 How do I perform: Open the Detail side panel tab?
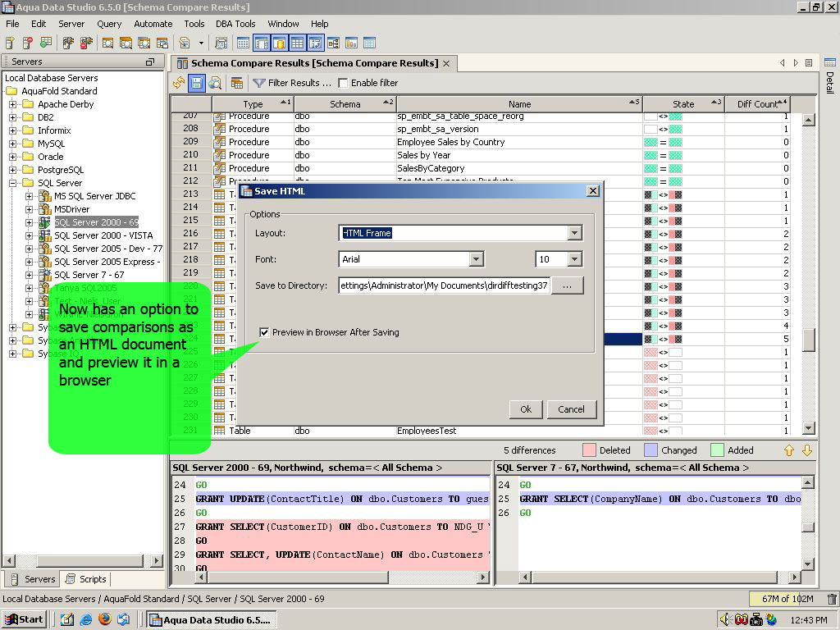coord(830,75)
